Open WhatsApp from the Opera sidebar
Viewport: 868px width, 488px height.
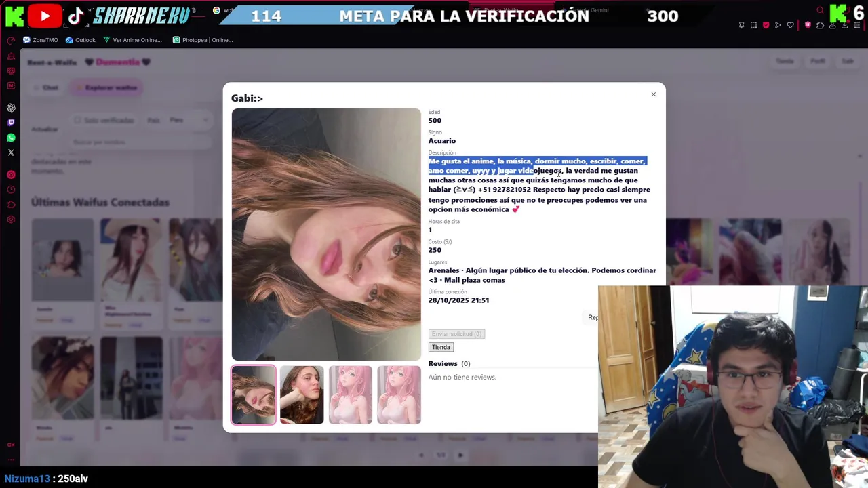(11, 138)
